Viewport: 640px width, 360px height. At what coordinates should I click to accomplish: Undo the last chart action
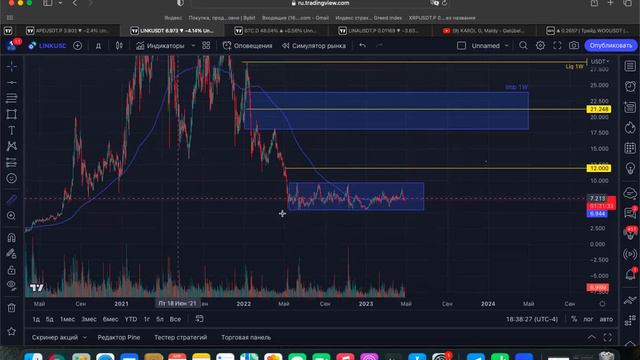pyautogui.click(x=362, y=45)
